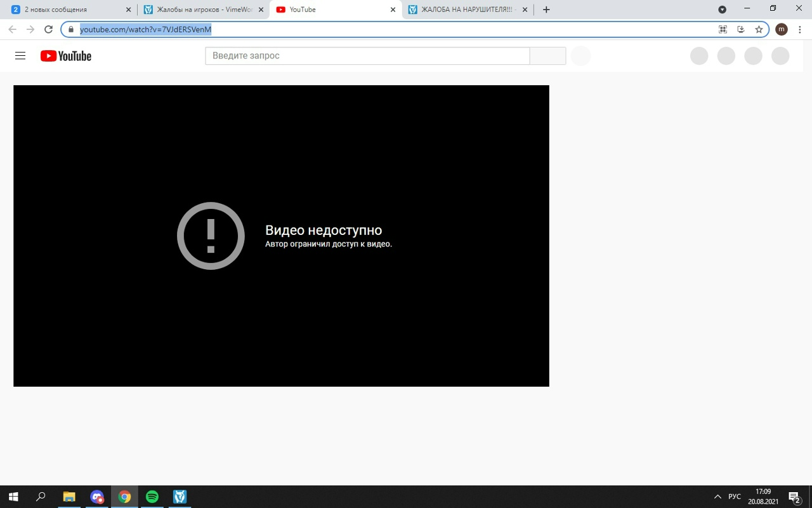Click the YouTube logo
This screenshot has width=812, height=508.
(x=66, y=56)
